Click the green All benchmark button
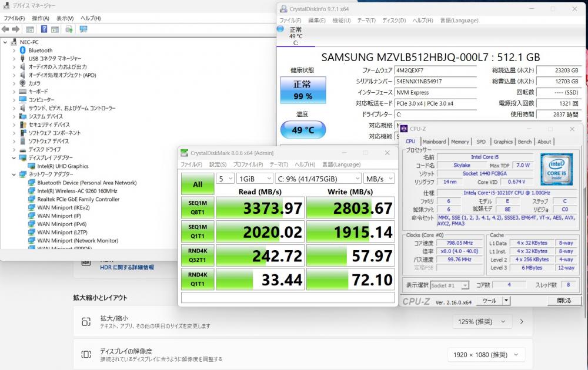Viewport: 588px width, 370px height. (198, 184)
